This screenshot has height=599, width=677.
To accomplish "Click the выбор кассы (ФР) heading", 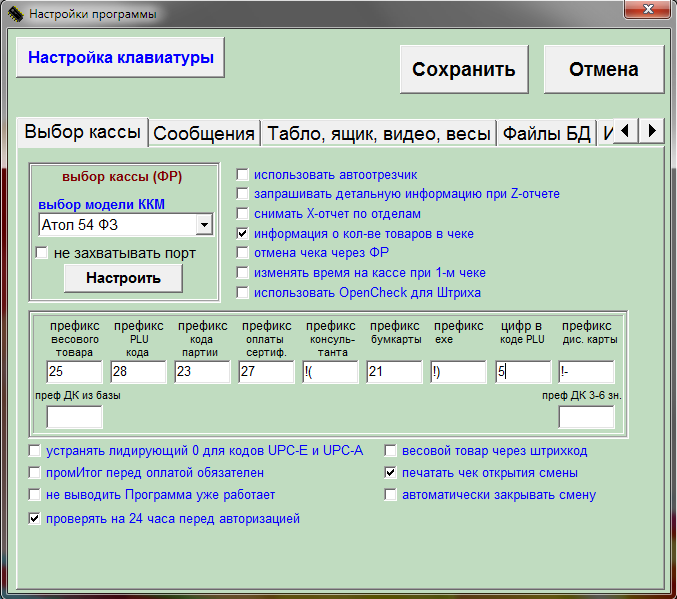I will [x=122, y=176].
